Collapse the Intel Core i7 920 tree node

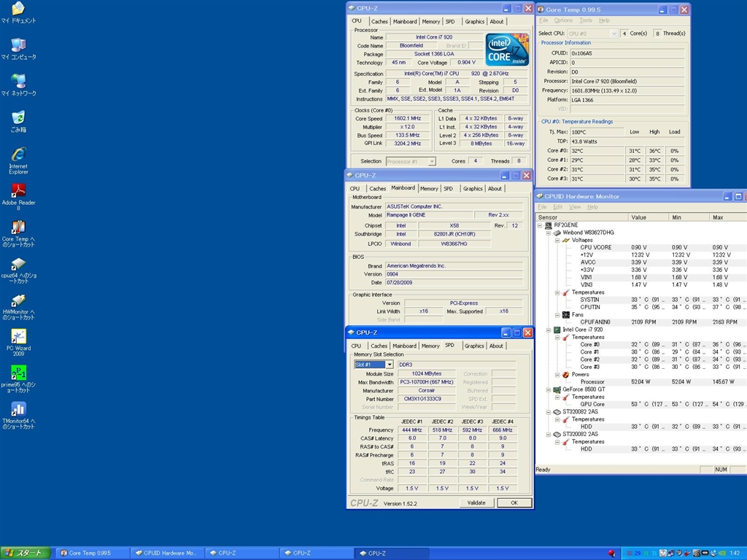point(547,330)
